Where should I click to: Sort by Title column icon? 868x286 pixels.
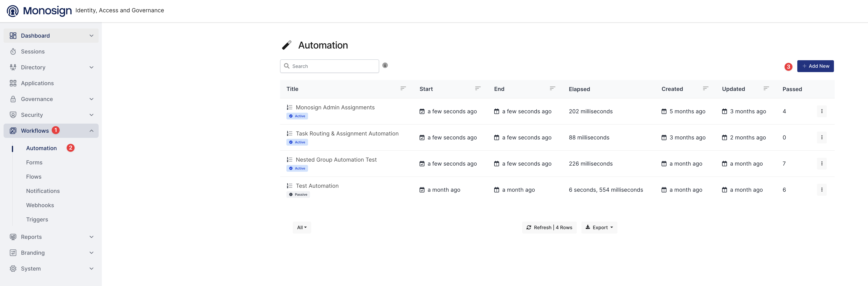403,89
